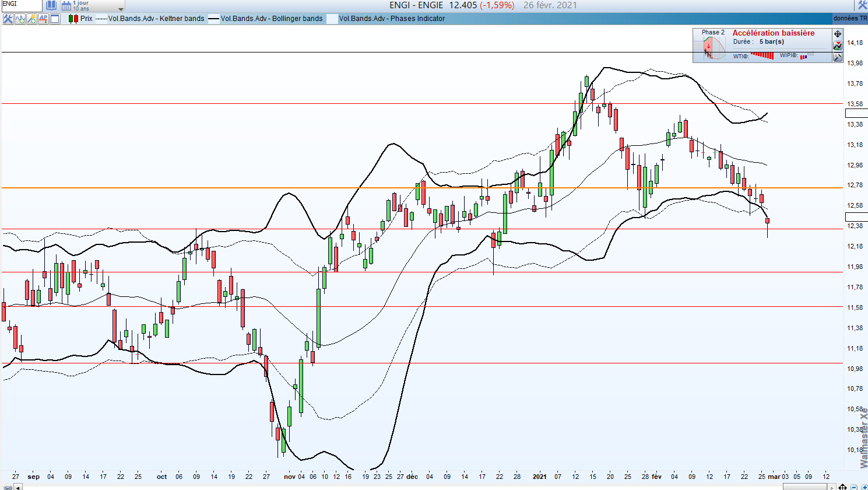Click the 13,58 price axis label
The image size is (868, 490).
point(855,104)
